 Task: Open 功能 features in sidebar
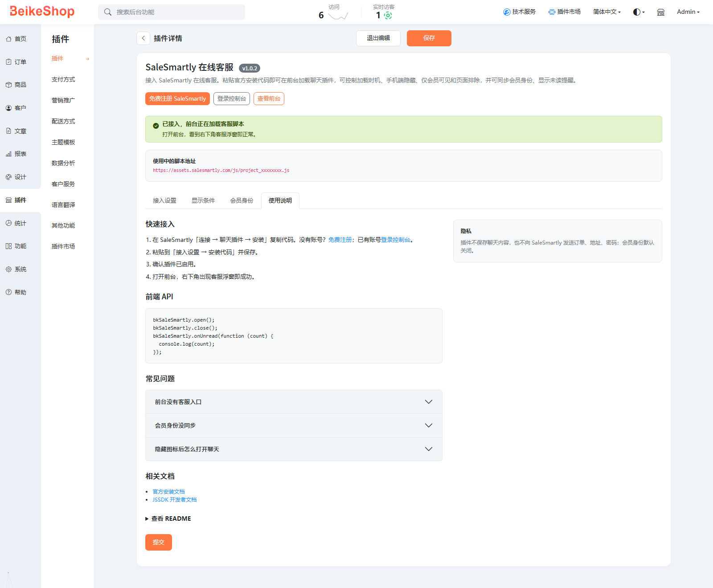(x=16, y=246)
